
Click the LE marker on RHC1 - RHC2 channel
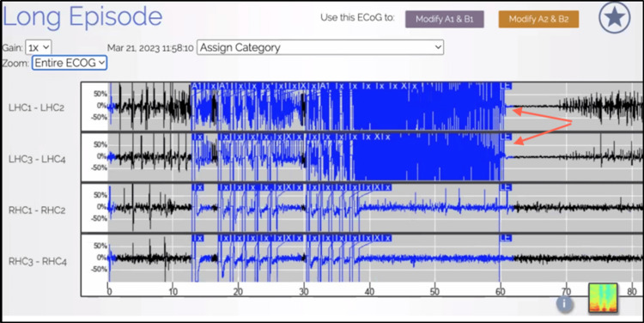(x=506, y=187)
